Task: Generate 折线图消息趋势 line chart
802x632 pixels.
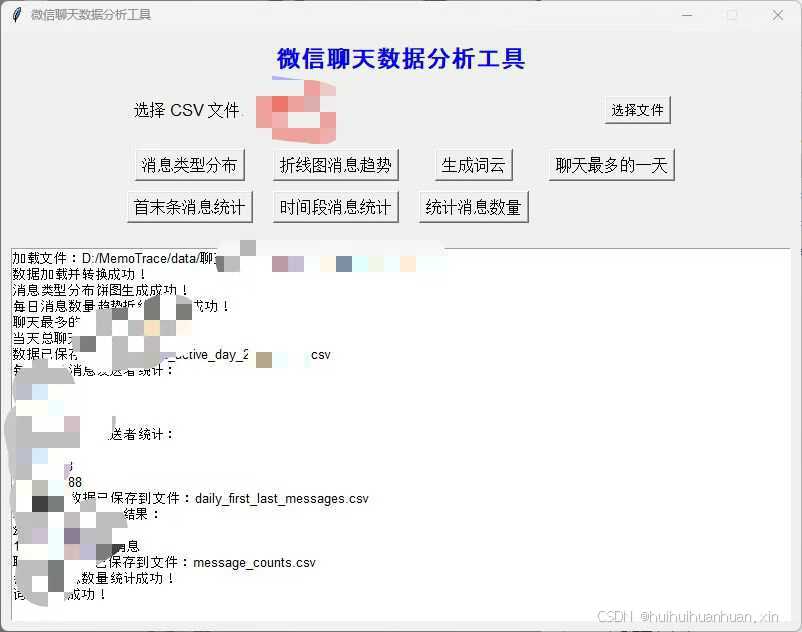Action: [336, 165]
